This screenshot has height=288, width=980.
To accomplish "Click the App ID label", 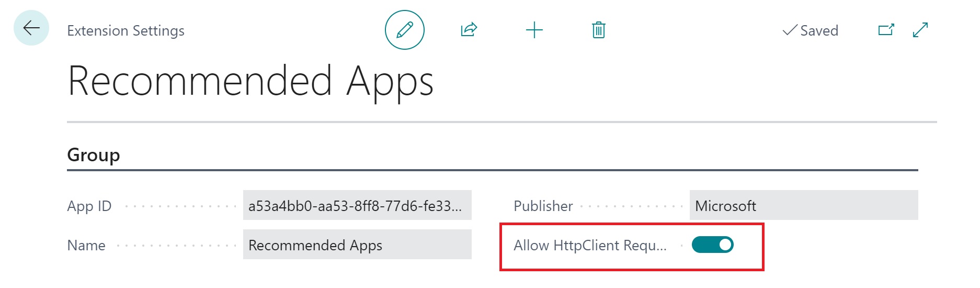I will (89, 206).
